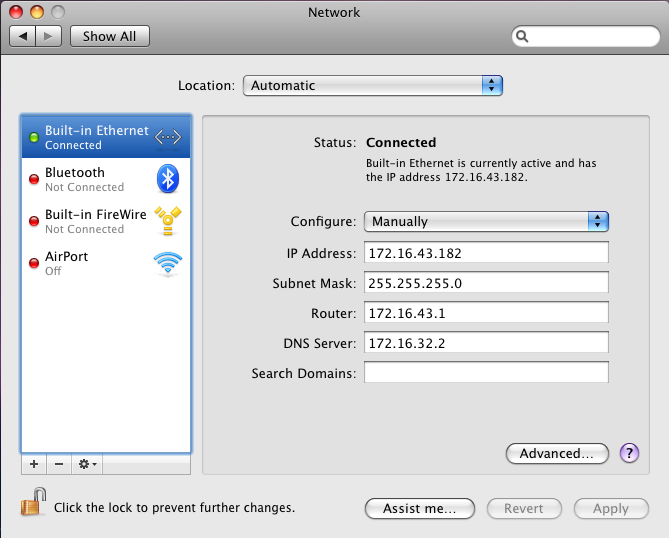
Task: Go back using the left arrow button
Action: [23, 36]
